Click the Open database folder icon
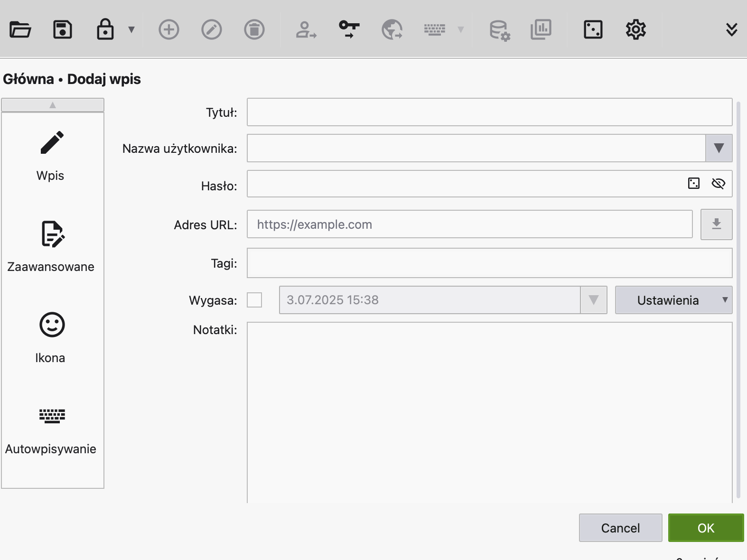 click(x=20, y=29)
